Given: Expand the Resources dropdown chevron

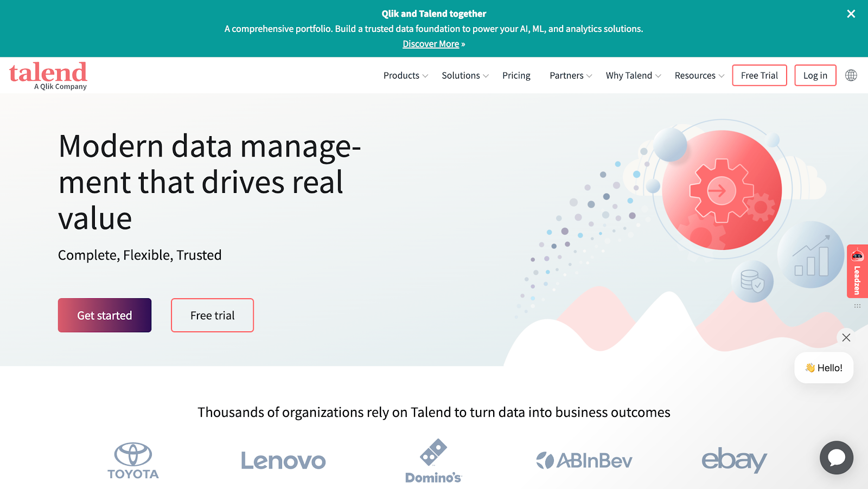Looking at the screenshot, I should point(722,76).
